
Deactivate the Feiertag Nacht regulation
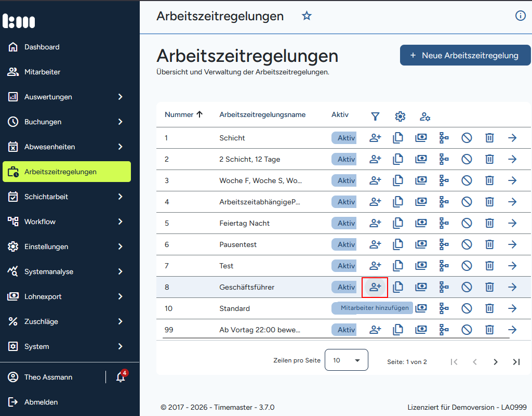(467, 223)
